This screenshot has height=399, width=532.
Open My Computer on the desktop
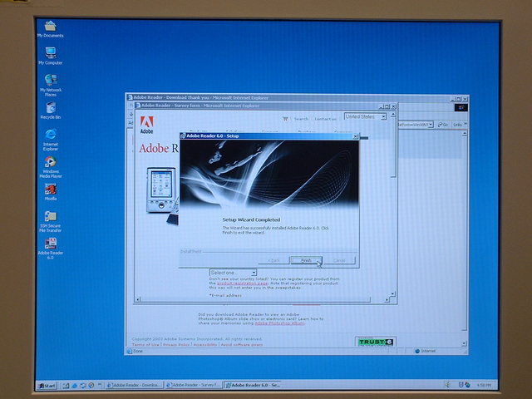click(51, 52)
